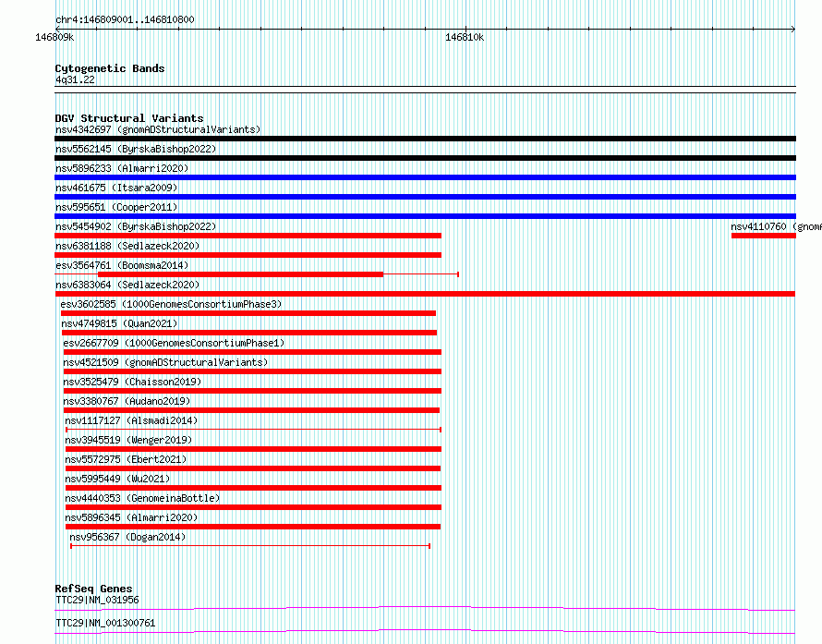The image size is (822, 644).
Task: Open gene TTC29|NM_031956 label
Action: [97, 600]
